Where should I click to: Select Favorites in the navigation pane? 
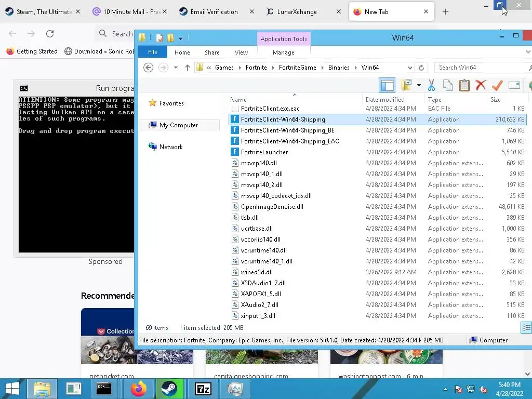tap(171, 103)
